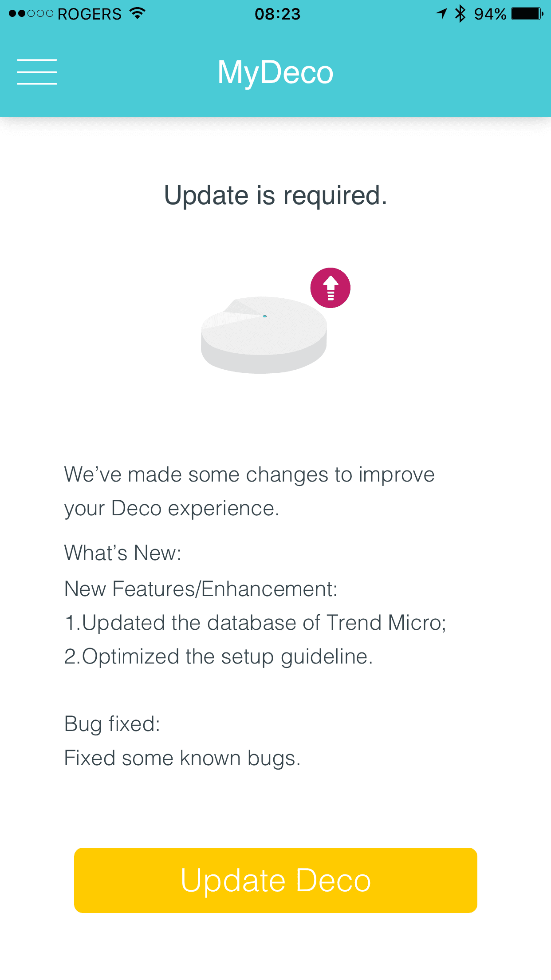Tap the ROGERS carrier label

tap(90, 14)
